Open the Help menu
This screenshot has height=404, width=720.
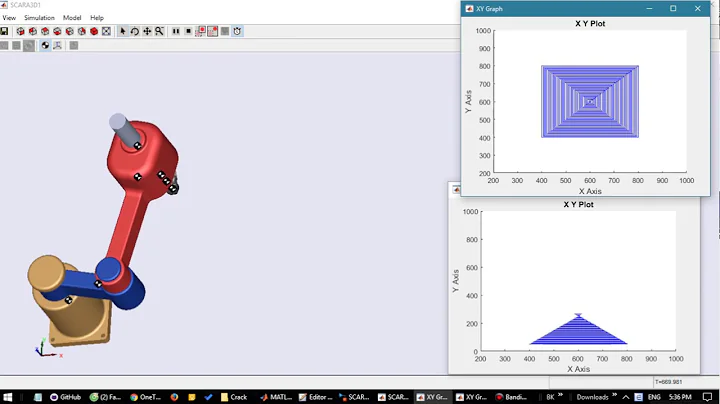pyautogui.click(x=97, y=18)
